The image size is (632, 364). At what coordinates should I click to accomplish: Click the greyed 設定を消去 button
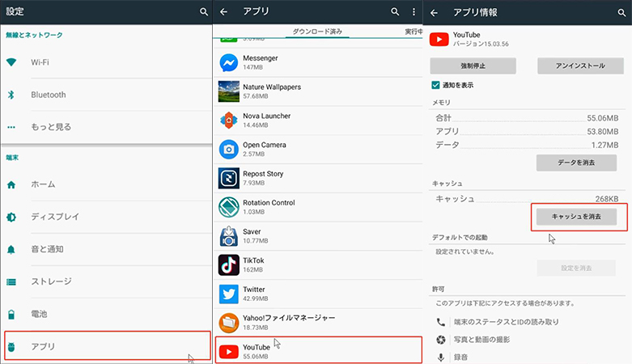pyautogui.click(x=576, y=268)
